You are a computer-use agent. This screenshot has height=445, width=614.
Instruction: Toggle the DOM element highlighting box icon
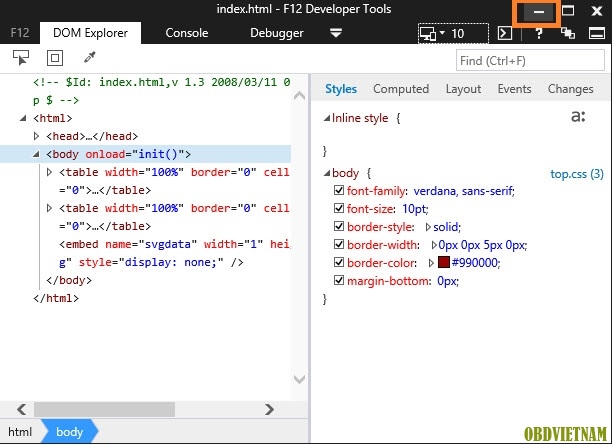pos(55,58)
